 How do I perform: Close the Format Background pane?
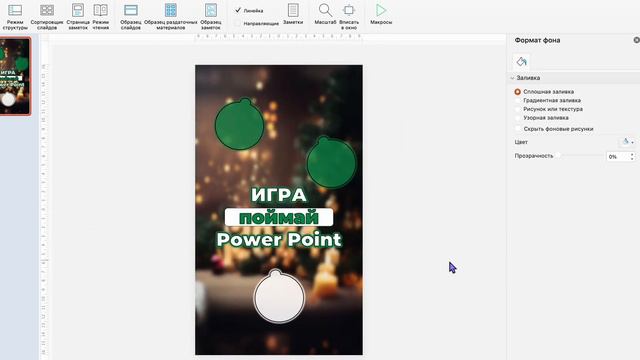point(636,40)
